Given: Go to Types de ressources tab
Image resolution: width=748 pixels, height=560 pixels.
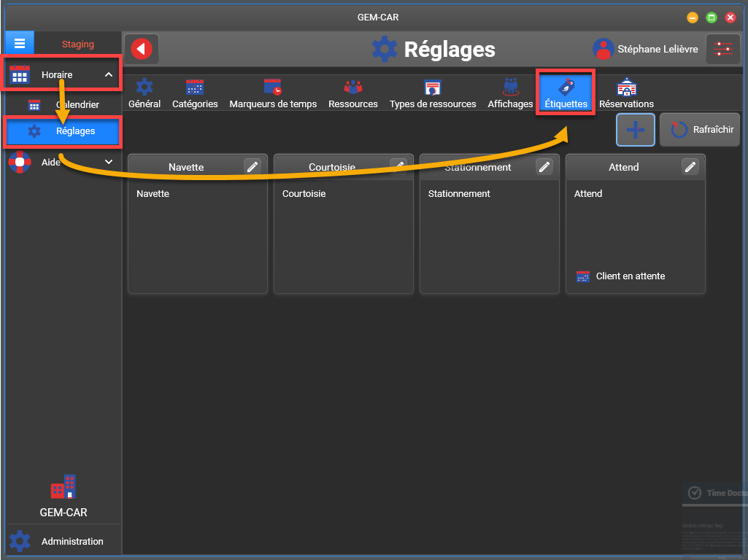Looking at the screenshot, I should point(433,94).
